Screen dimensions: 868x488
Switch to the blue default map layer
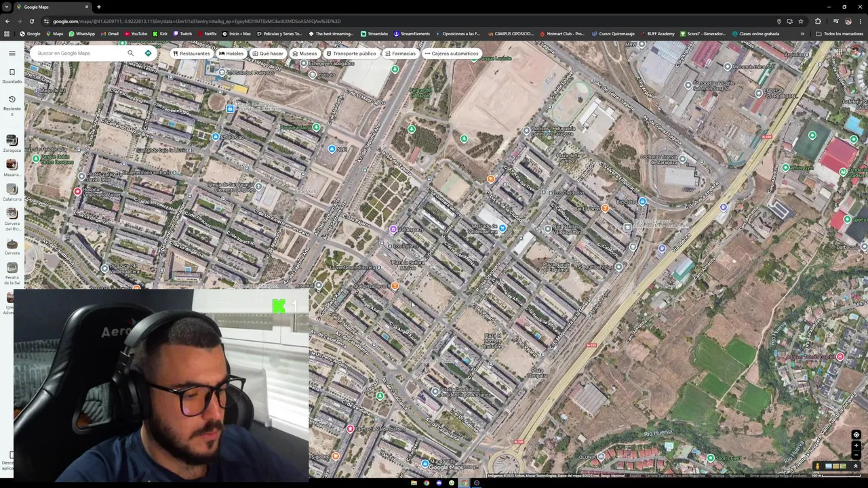tap(828, 466)
